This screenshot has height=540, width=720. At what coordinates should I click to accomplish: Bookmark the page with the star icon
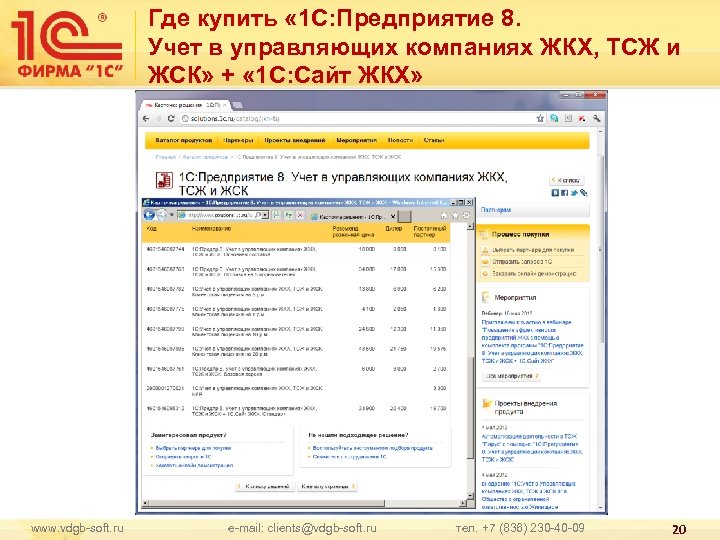point(540,118)
